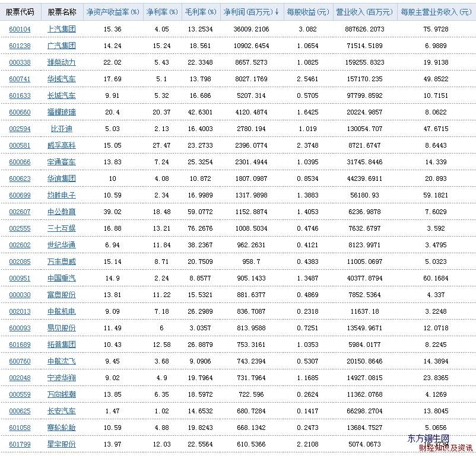This screenshot has height=456, width=476.
Task: Open stock code link 600623
Action: tap(20, 178)
